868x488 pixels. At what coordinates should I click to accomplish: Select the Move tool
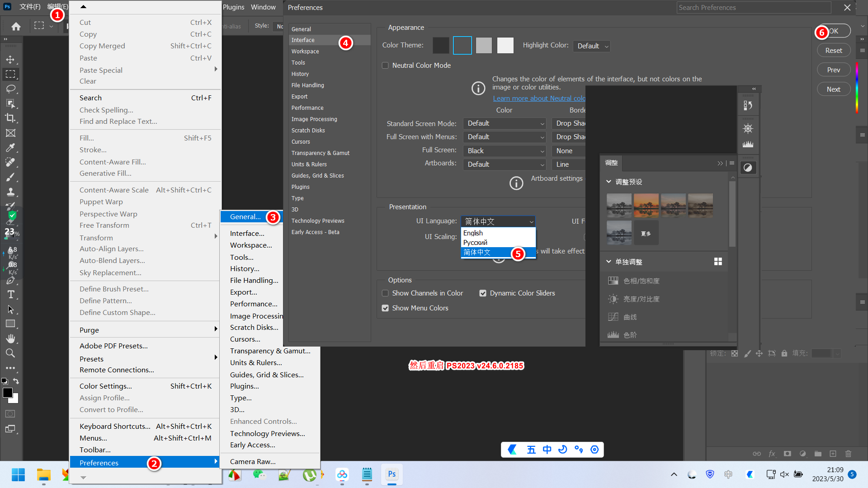click(10, 60)
